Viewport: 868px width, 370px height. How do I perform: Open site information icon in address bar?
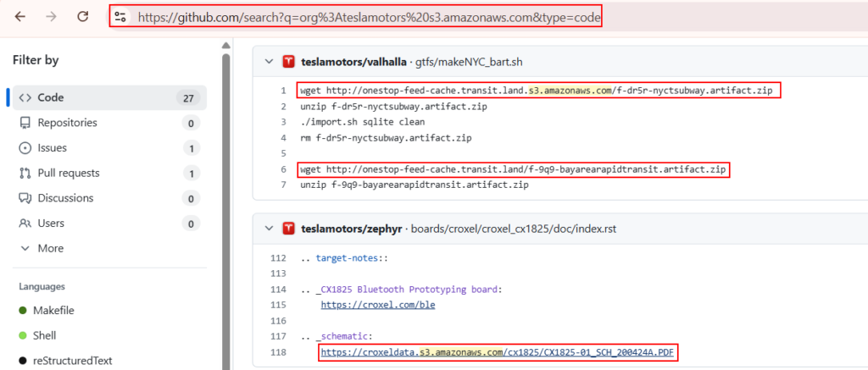tap(120, 17)
